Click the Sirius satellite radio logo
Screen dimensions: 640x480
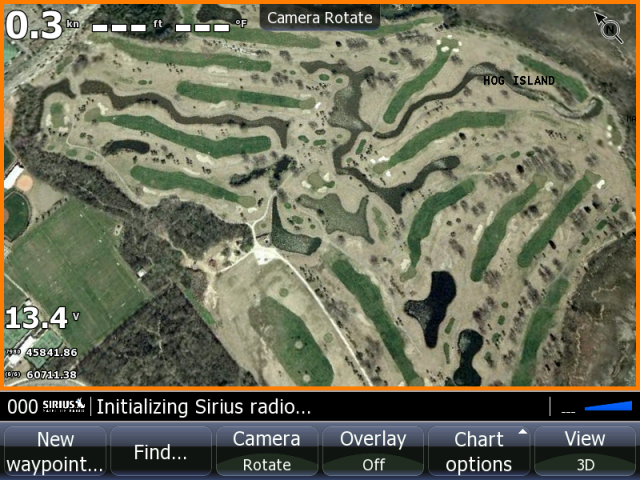click(64, 406)
